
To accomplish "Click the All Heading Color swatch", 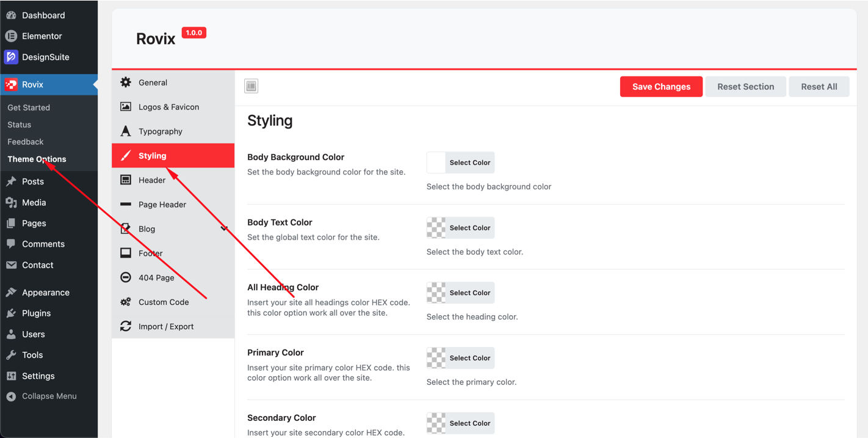I will [x=436, y=293].
